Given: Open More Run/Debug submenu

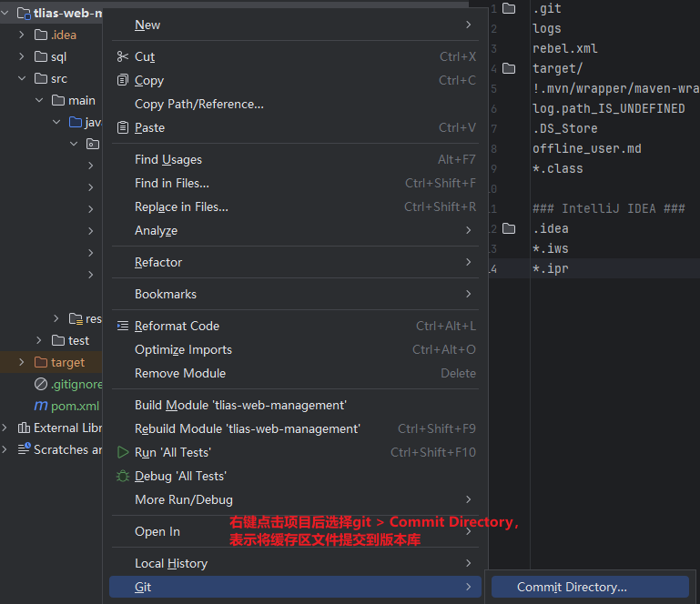Looking at the screenshot, I should [x=295, y=499].
